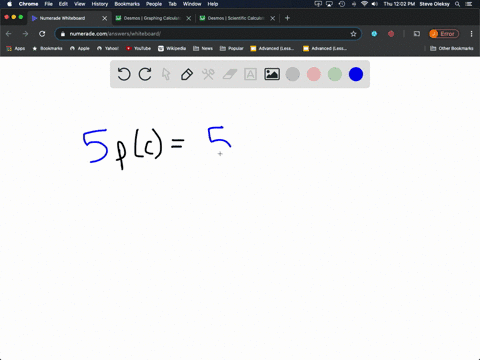Open the Apple bookmark
Screen dimensions: 480x360
(80, 48)
